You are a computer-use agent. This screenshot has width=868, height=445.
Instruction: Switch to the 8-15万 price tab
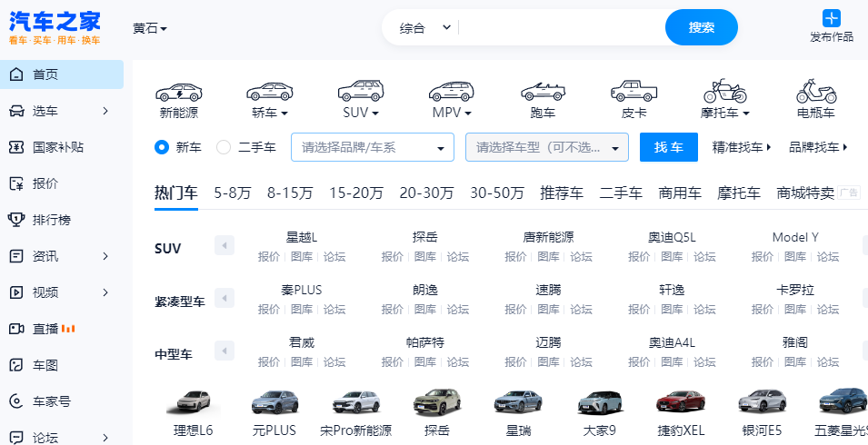290,193
